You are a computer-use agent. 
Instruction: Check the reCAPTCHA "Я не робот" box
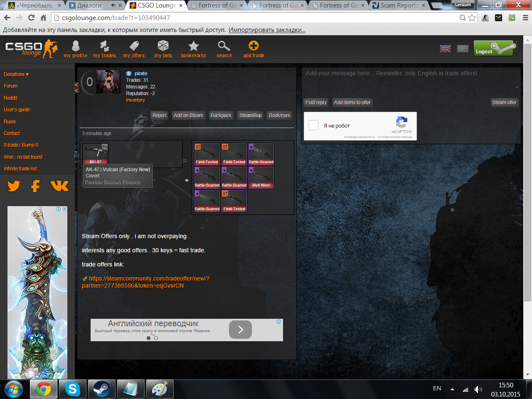(314, 125)
